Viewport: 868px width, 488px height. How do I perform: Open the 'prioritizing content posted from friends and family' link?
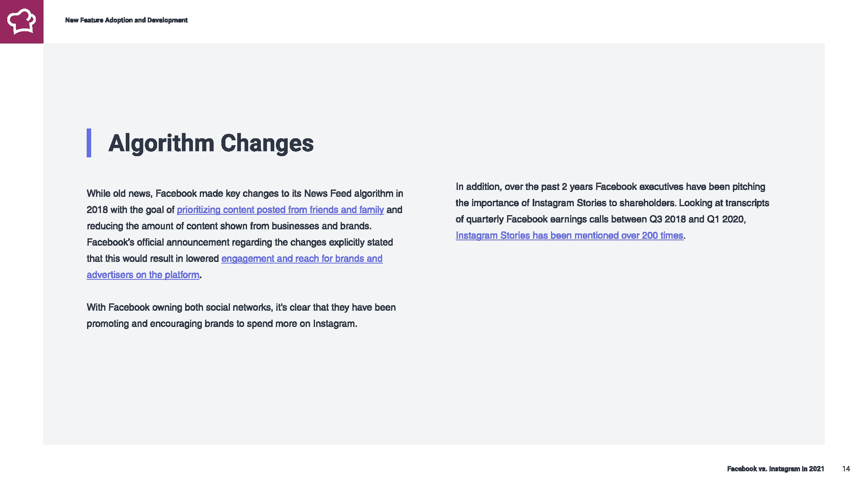pos(280,210)
